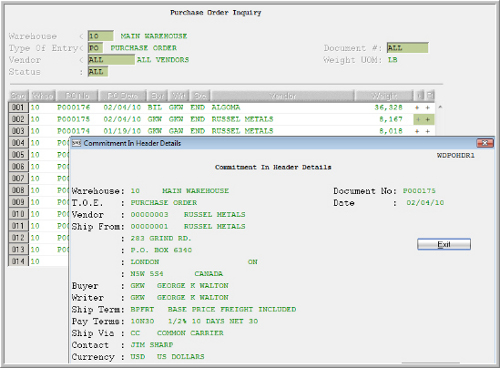Click the MAIN WAREHOUSE text beside the top Warehouse field
The width and height of the screenshot is (500, 368).
pyautogui.click(x=154, y=36)
